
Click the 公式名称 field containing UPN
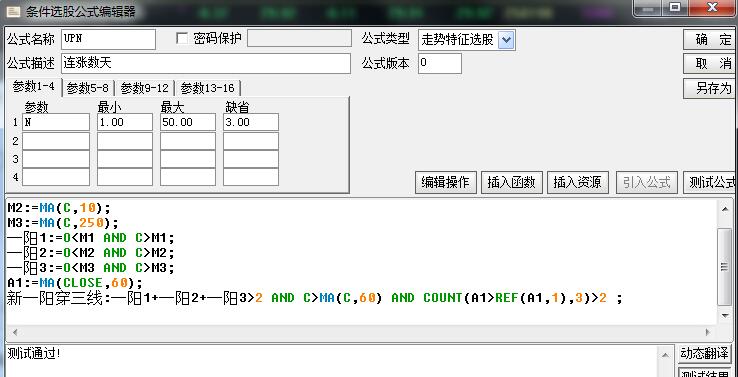point(108,39)
